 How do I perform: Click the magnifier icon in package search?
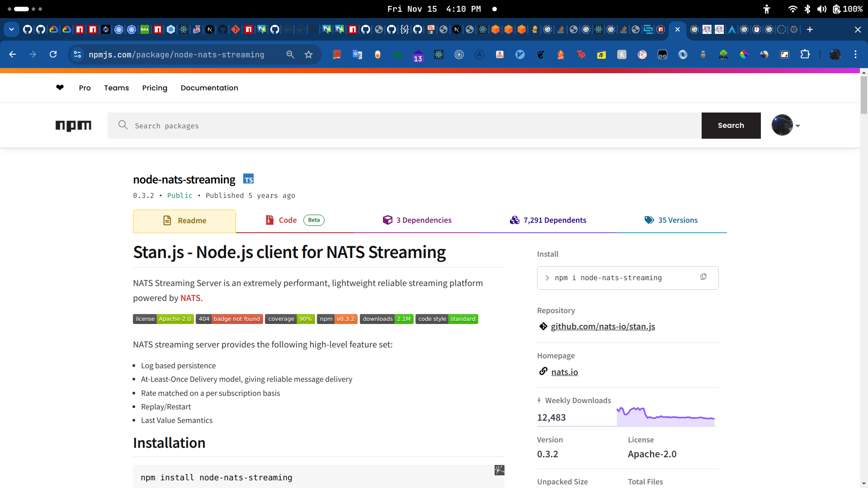123,125
